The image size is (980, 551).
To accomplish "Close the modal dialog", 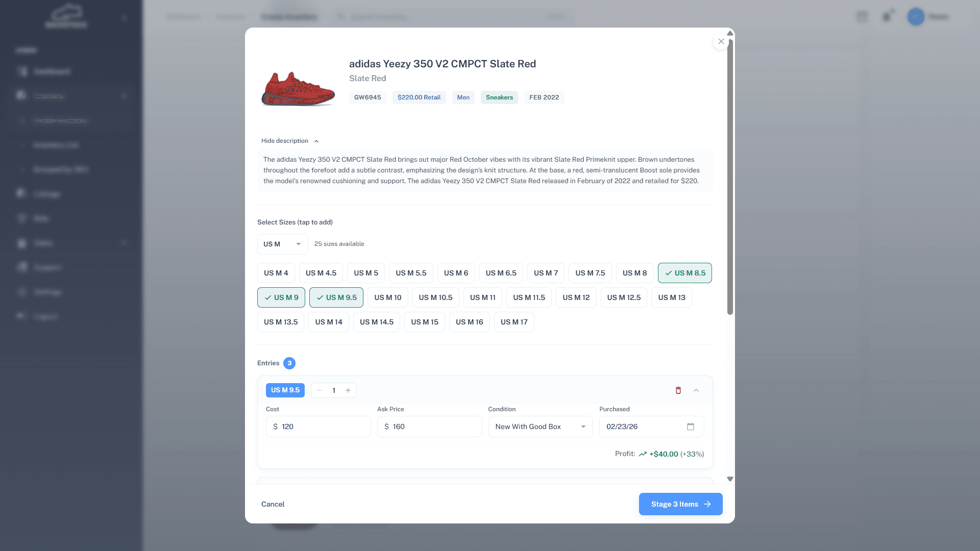I will pyautogui.click(x=721, y=41).
